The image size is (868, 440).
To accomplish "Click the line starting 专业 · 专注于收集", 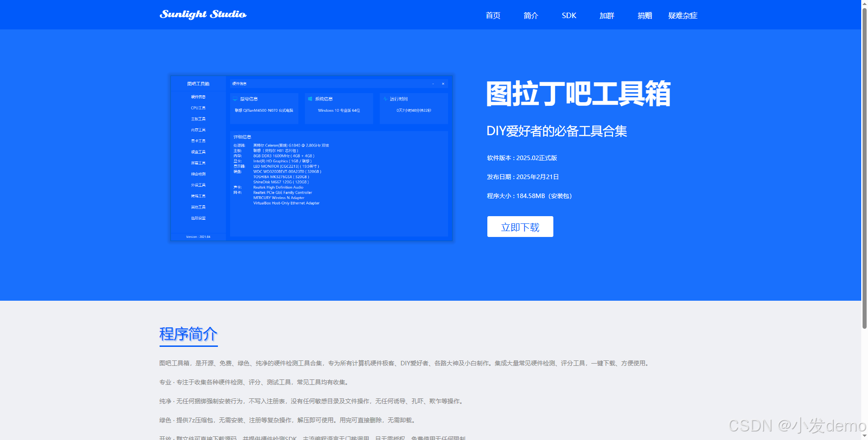I will (x=254, y=382).
